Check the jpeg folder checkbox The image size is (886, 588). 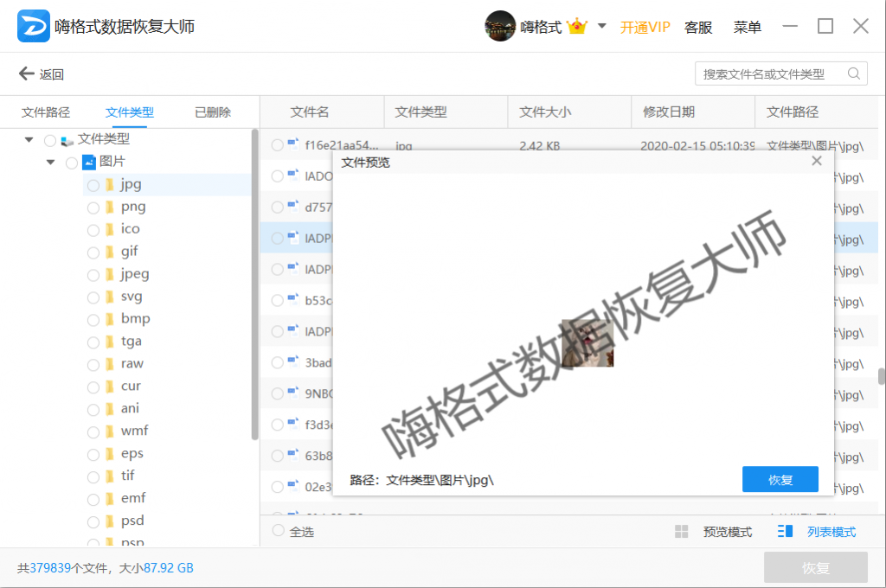[93, 275]
